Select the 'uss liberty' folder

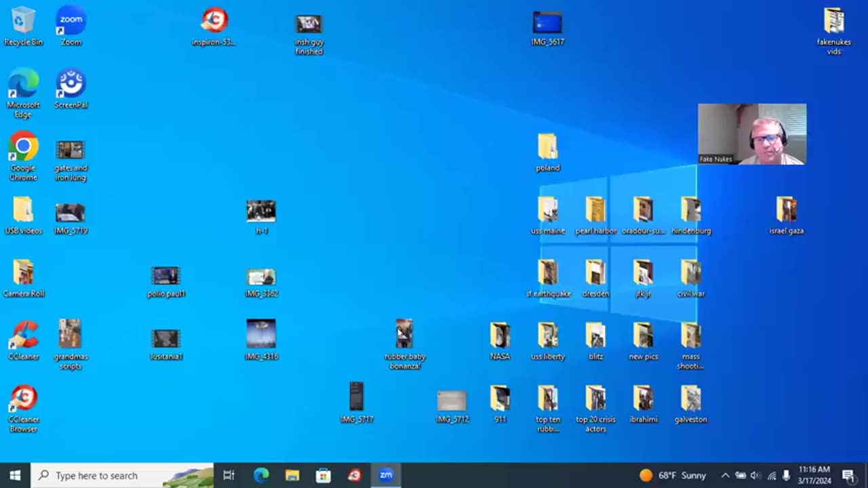[548, 341]
